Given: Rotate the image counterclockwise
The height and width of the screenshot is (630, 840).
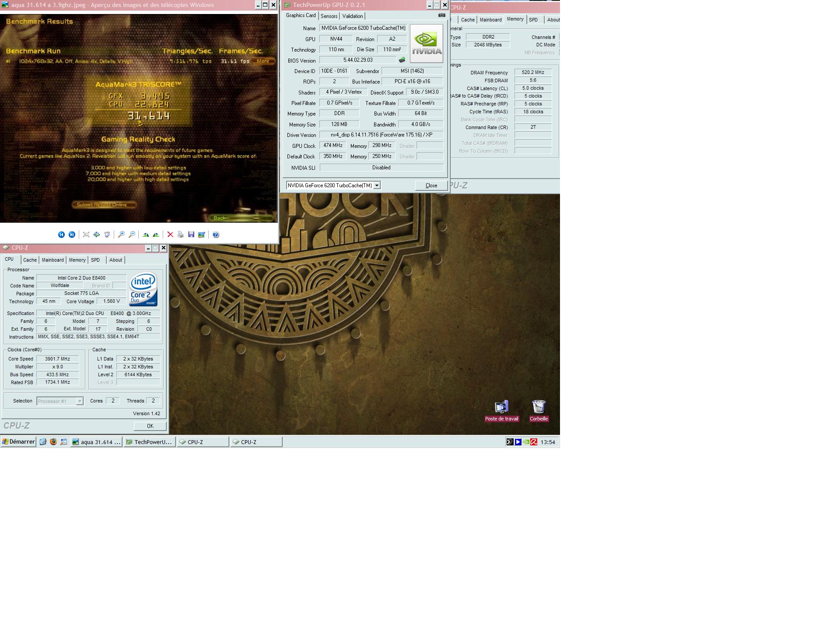Looking at the screenshot, I should click(x=156, y=235).
